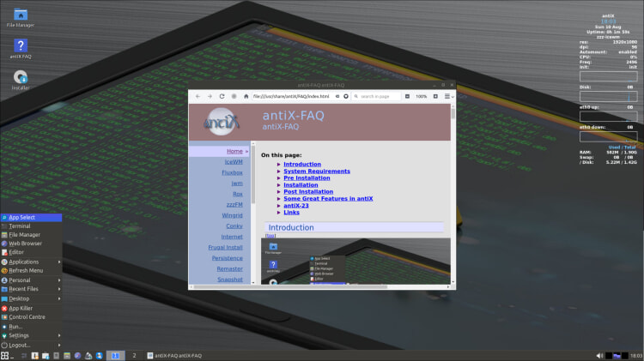
Task: Open the System Requirements link
Action: click(317, 171)
